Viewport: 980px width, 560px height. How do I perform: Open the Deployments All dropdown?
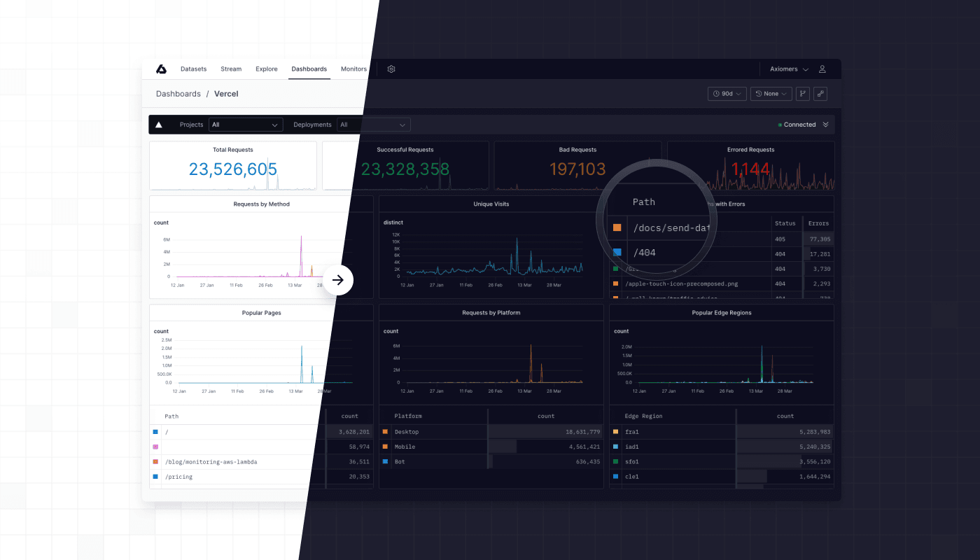point(373,125)
